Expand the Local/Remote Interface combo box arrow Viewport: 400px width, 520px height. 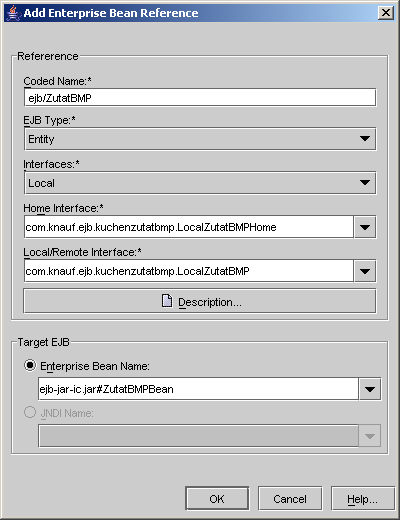[x=365, y=271]
